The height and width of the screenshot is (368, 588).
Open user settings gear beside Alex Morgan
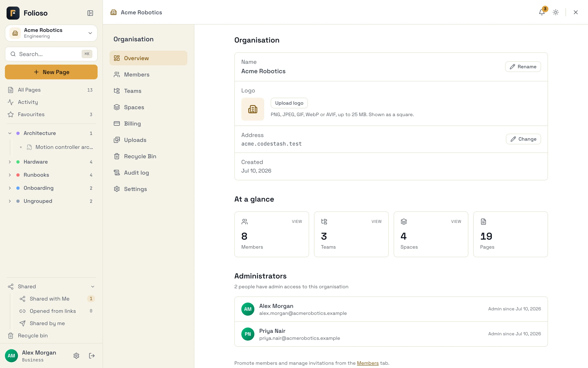pyautogui.click(x=76, y=356)
